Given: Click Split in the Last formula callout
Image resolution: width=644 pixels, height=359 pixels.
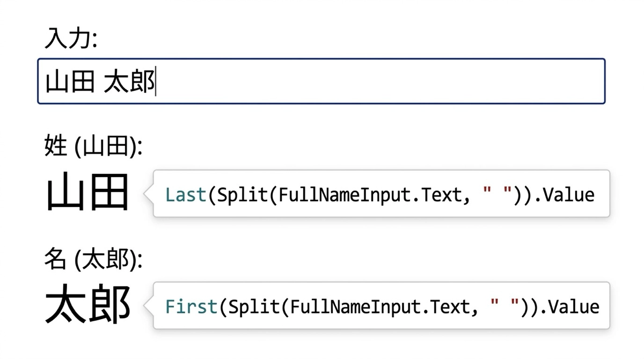Looking at the screenshot, I should 242,194.
